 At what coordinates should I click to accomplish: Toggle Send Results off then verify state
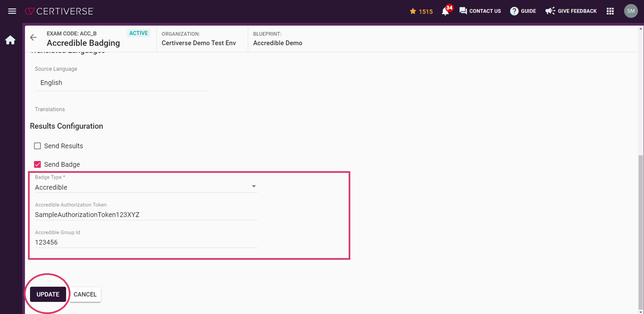(x=37, y=146)
